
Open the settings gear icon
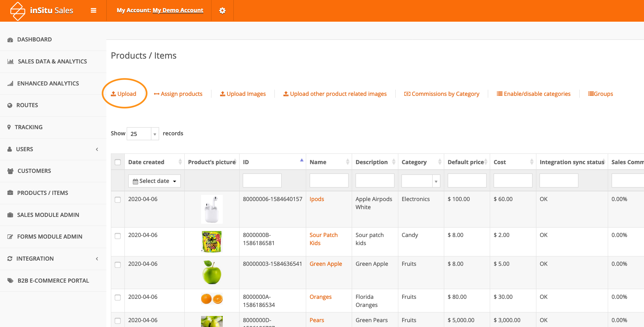pyautogui.click(x=222, y=11)
